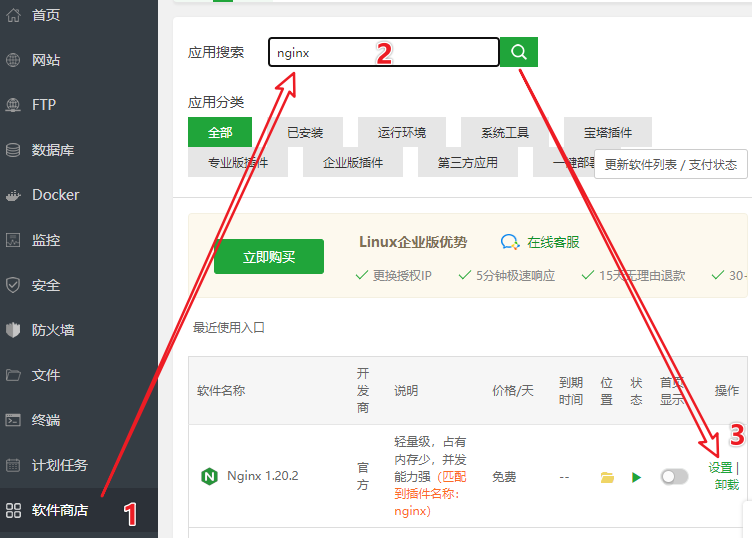Select the 企业版插件 category tab
The image size is (752, 538).
[x=353, y=163]
